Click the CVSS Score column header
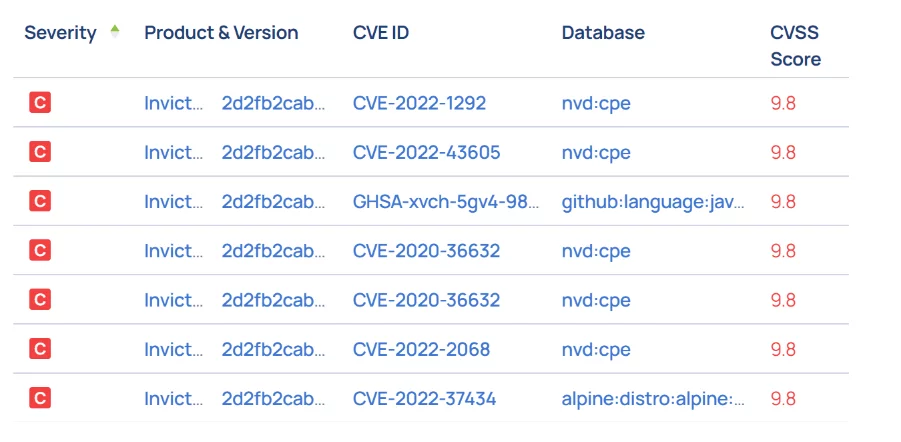The image size is (901, 442). 795,46
